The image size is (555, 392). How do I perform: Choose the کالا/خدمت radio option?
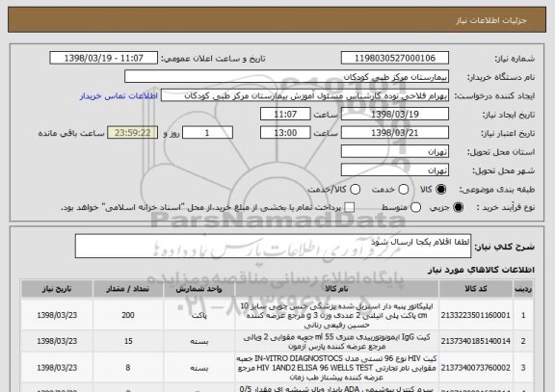[x=355, y=190]
